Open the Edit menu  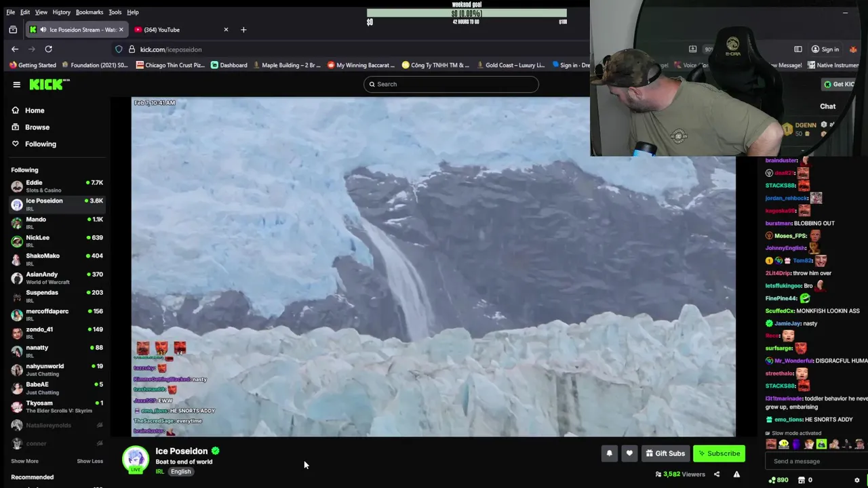tap(25, 12)
